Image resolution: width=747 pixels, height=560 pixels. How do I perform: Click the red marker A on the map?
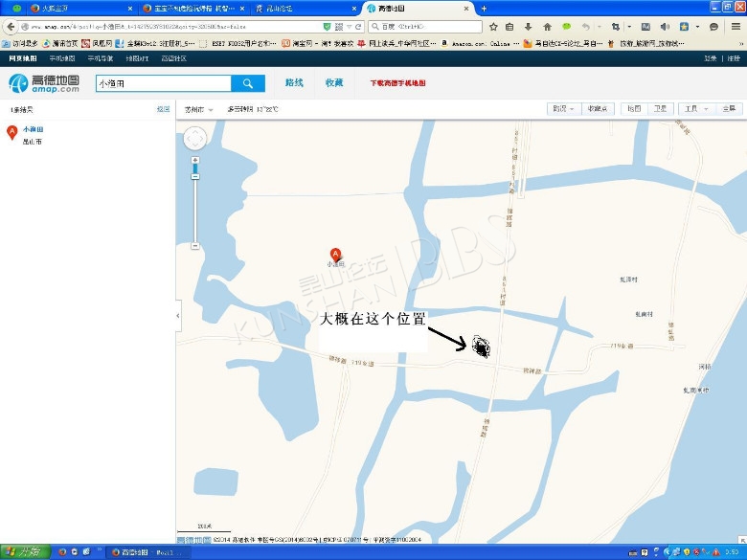coord(335,256)
